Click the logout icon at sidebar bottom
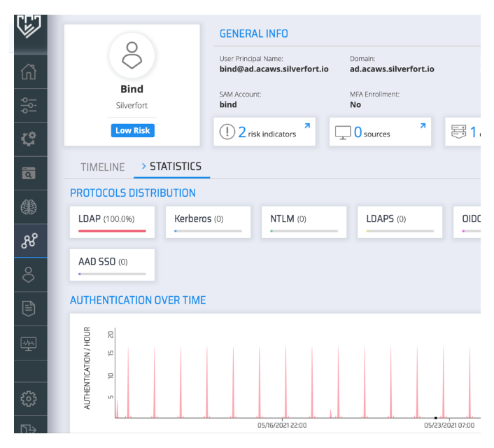The height and width of the screenshot is (448, 494). [x=29, y=428]
